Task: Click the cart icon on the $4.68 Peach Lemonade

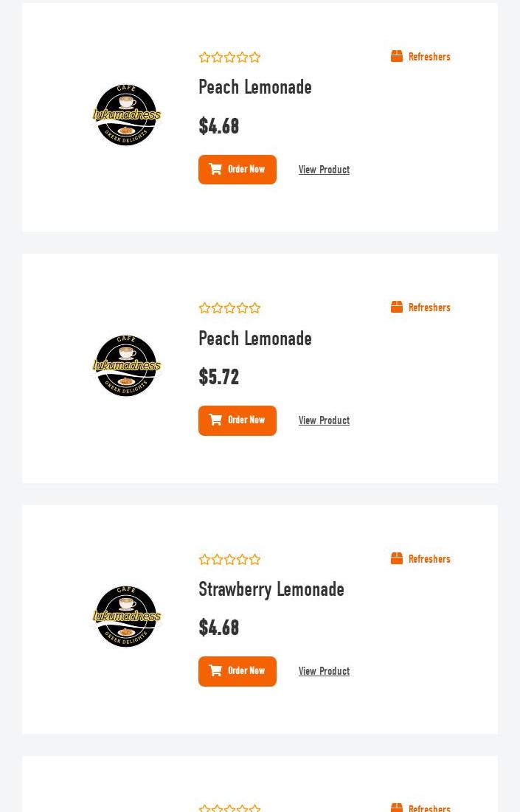Action: [215, 169]
